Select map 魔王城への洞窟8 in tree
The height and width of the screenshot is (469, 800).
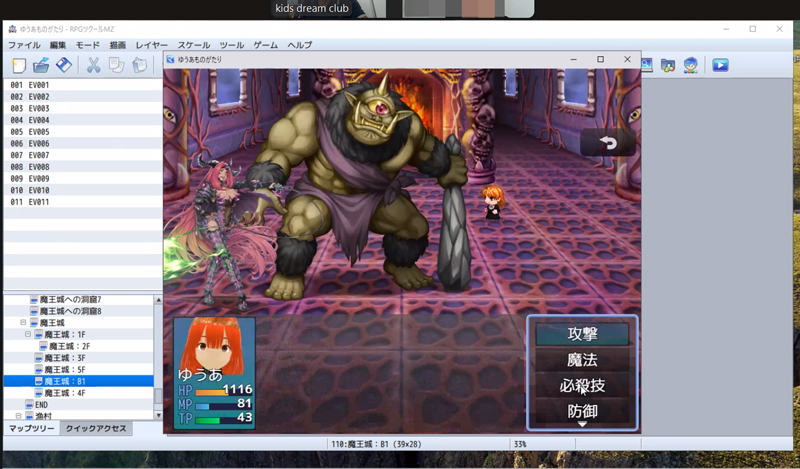click(70, 311)
